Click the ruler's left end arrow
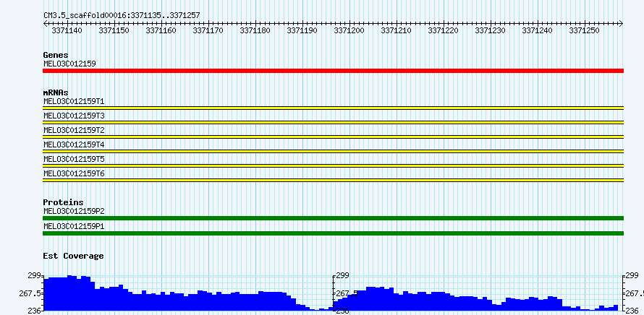 [x=45, y=24]
